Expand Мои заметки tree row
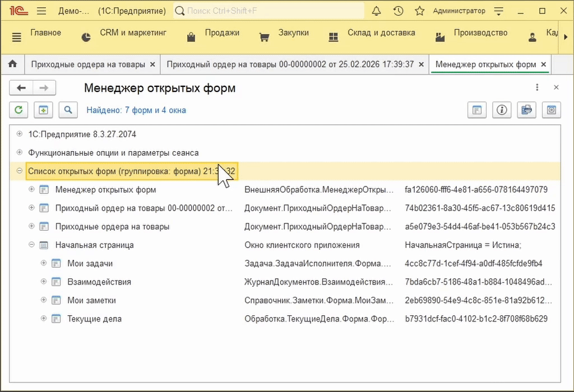 [44, 300]
